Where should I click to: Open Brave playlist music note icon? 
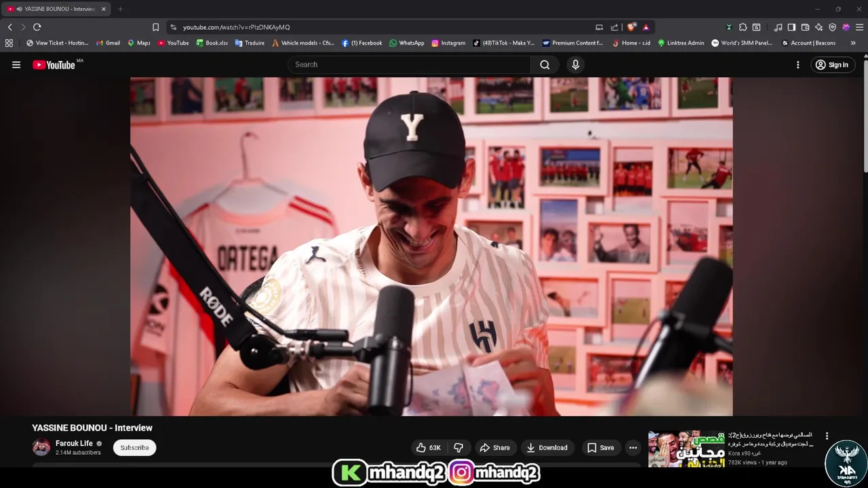click(x=778, y=27)
